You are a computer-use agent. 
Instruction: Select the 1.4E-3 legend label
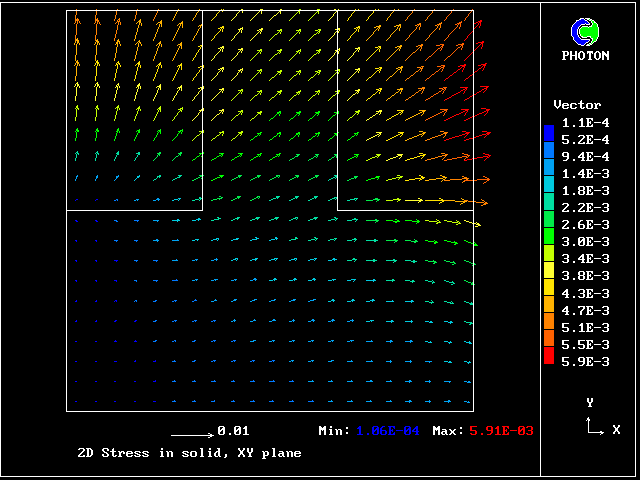[585, 173]
